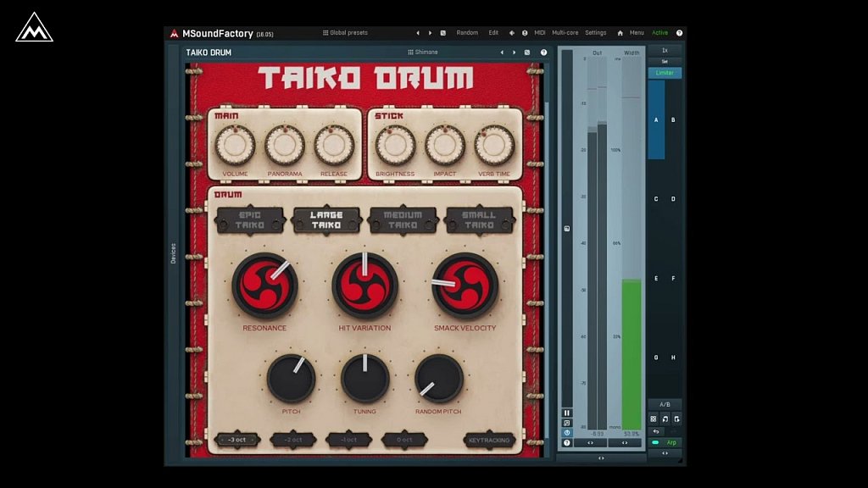Randomize the Shimane device preset with the dice icon
This screenshot has height=488, width=868.
tap(527, 53)
